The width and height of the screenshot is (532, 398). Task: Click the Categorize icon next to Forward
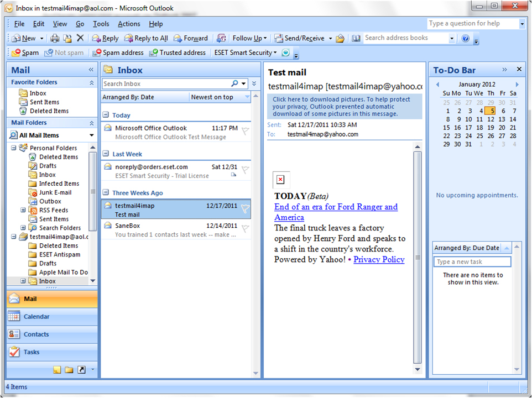pyautogui.click(x=221, y=38)
